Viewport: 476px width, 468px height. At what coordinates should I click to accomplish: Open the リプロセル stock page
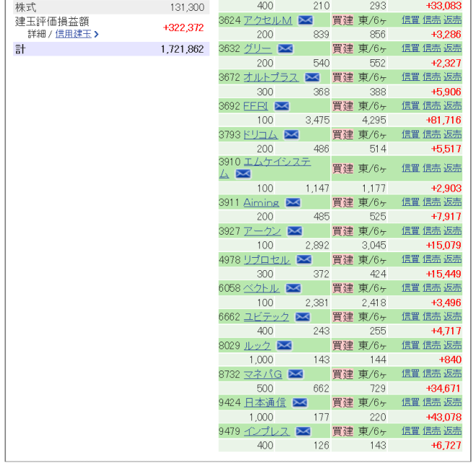coord(267,260)
